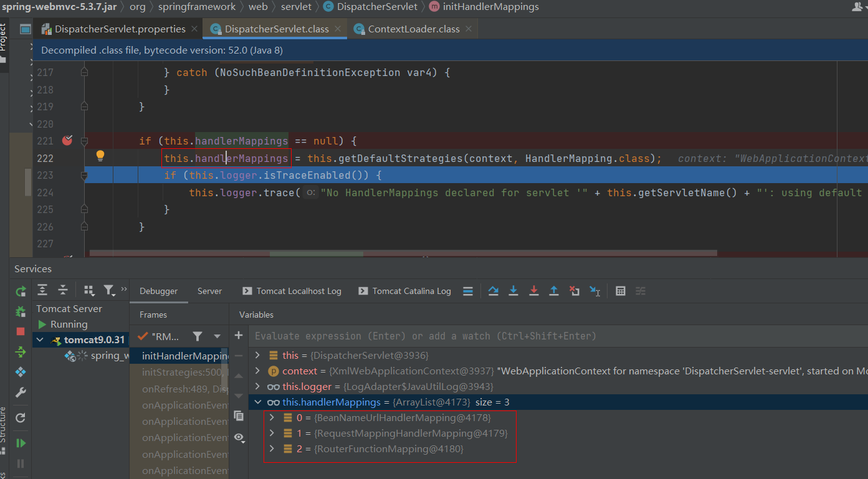This screenshot has height=479, width=868.
Task: Show more Services toolbar actions chevron
Action: pos(123,290)
